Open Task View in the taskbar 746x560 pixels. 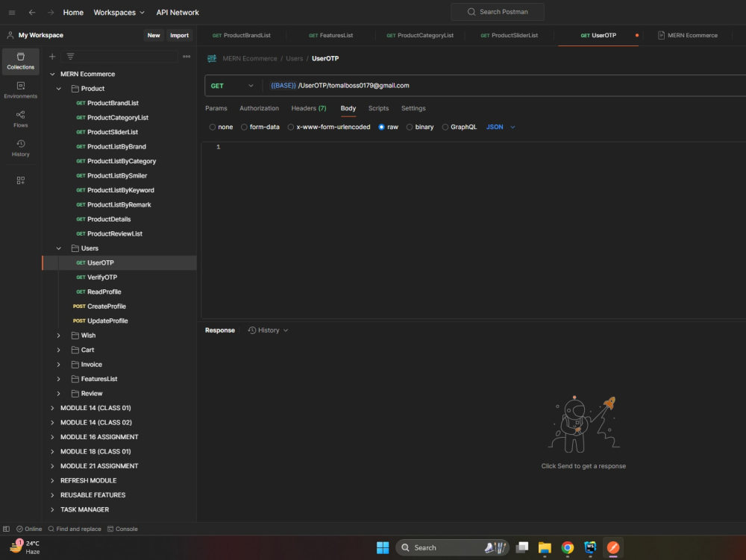tap(522, 547)
